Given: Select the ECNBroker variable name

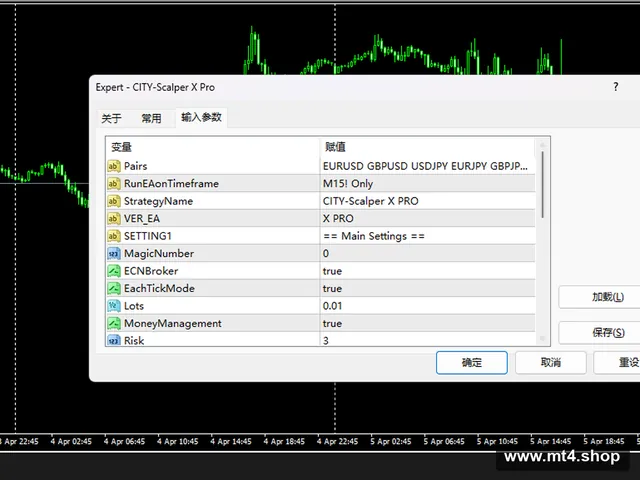Looking at the screenshot, I should click(151, 271).
